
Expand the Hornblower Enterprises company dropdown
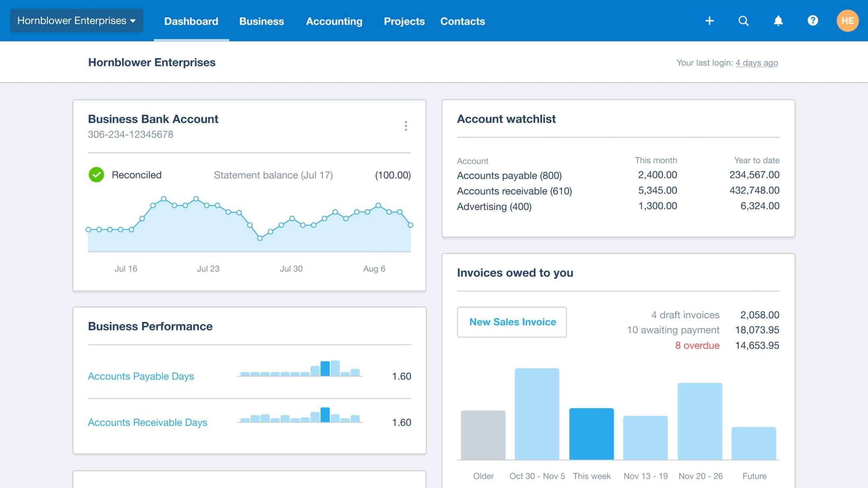point(76,21)
